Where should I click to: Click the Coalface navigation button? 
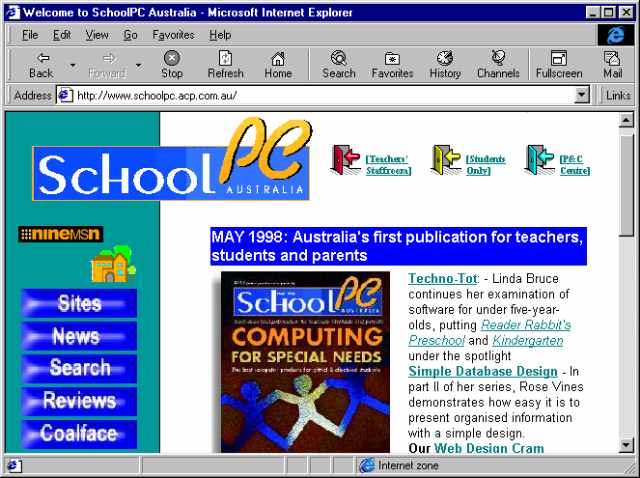(x=79, y=434)
